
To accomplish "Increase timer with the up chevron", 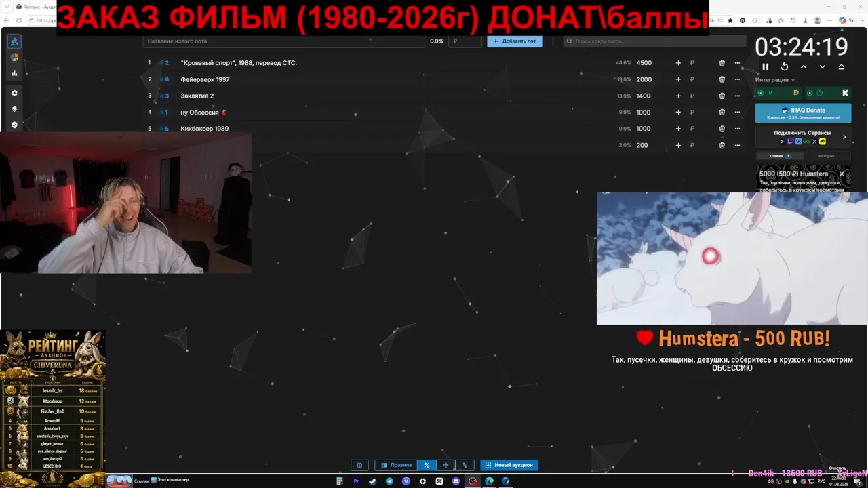I will pos(804,66).
